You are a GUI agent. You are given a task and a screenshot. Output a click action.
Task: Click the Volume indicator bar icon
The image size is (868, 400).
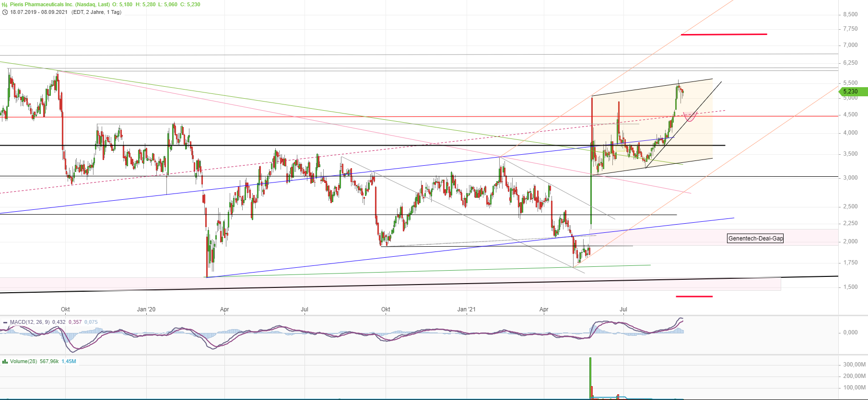(5, 362)
